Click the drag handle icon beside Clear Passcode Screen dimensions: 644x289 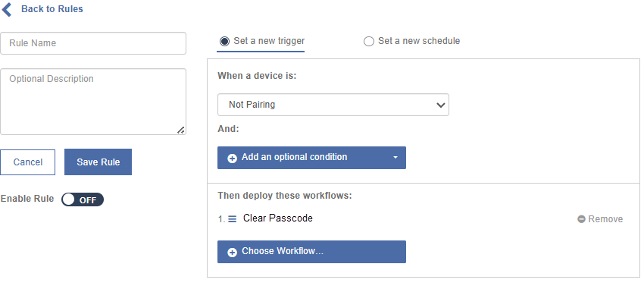[x=232, y=219]
